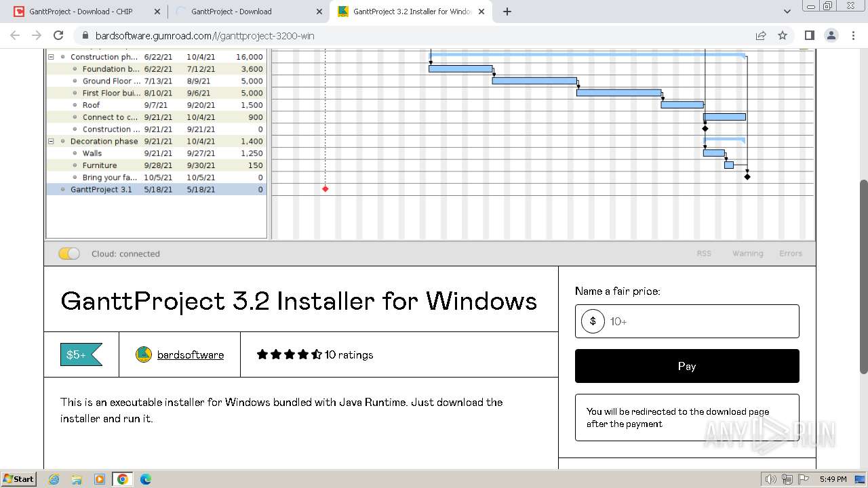The width and height of the screenshot is (868, 488).
Task: Click the red GanttProject 3.1 milestone diamond
Action: coord(325,189)
